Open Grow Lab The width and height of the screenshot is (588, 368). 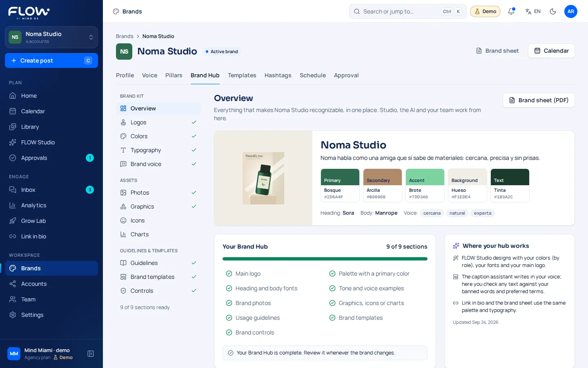point(51,221)
